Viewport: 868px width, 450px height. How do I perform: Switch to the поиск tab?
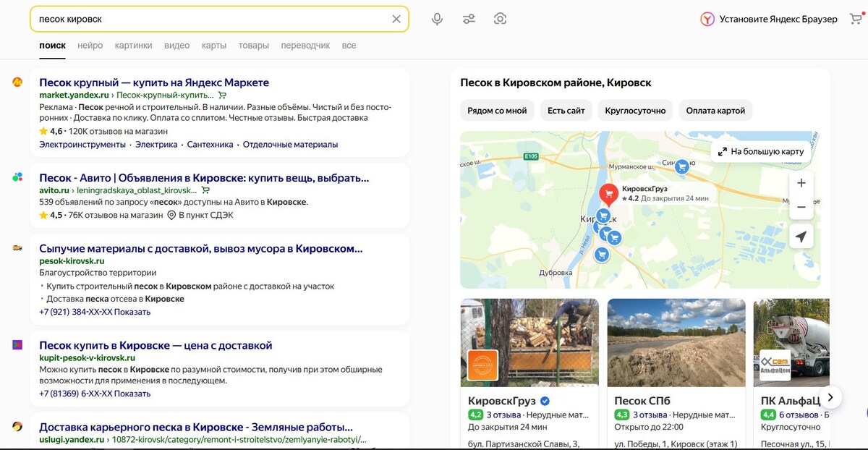(x=52, y=46)
